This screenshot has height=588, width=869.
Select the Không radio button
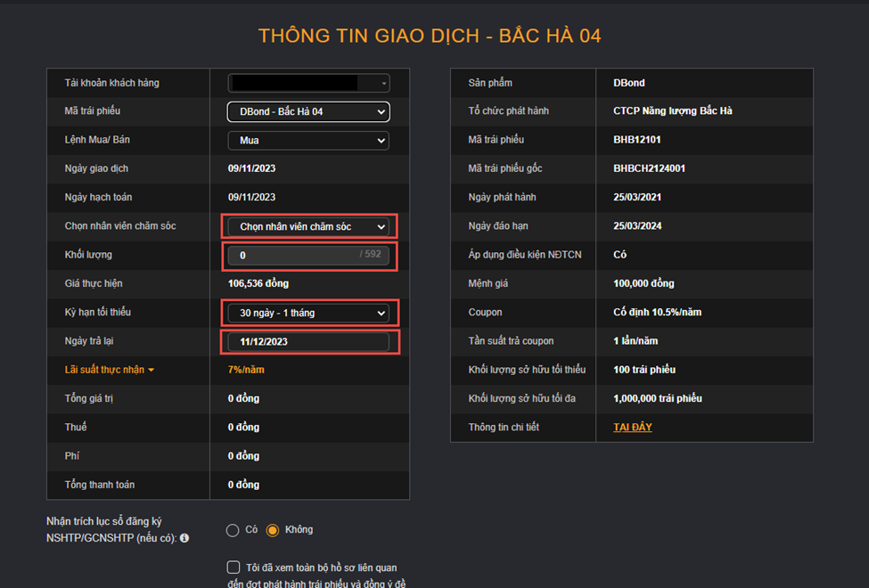[x=272, y=530]
